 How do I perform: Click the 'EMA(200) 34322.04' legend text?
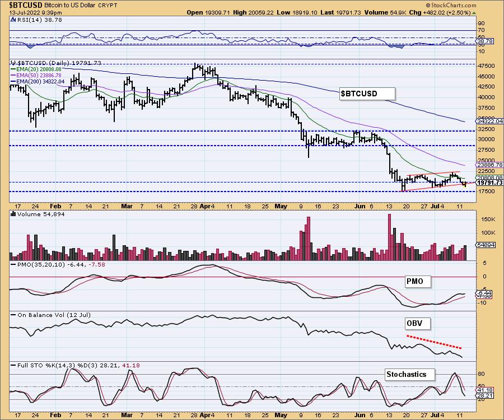40,81
